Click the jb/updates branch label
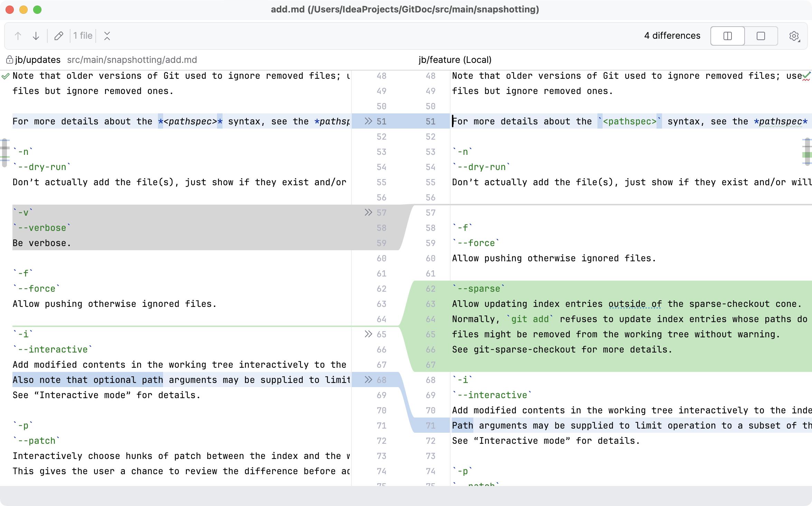812x506 pixels. click(38, 60)
